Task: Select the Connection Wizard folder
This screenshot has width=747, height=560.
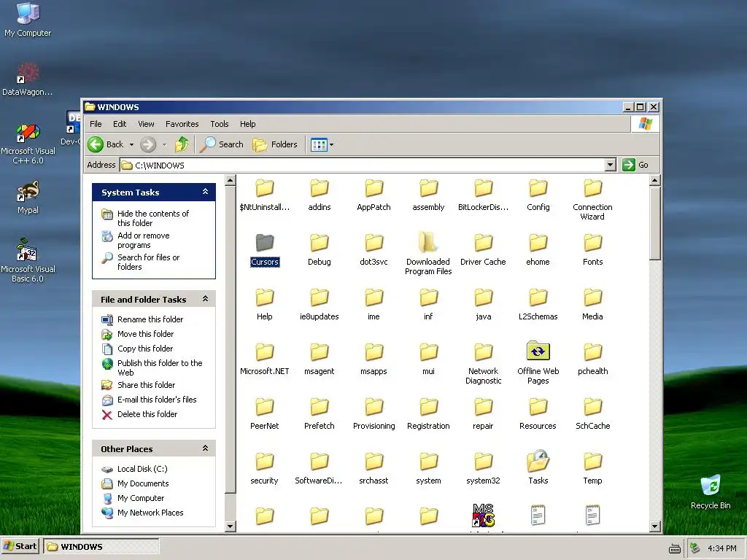Action: (592, 200)
